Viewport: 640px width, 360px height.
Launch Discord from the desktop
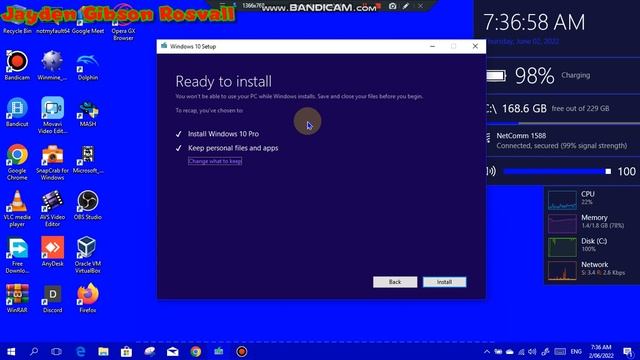pos(53,298)
